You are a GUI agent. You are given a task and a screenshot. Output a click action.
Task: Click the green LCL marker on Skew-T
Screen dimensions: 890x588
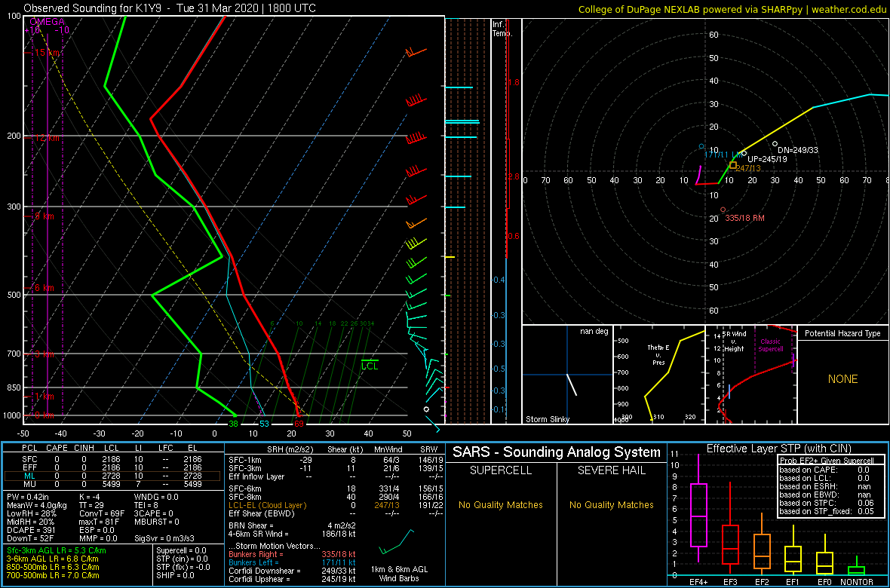370,366
